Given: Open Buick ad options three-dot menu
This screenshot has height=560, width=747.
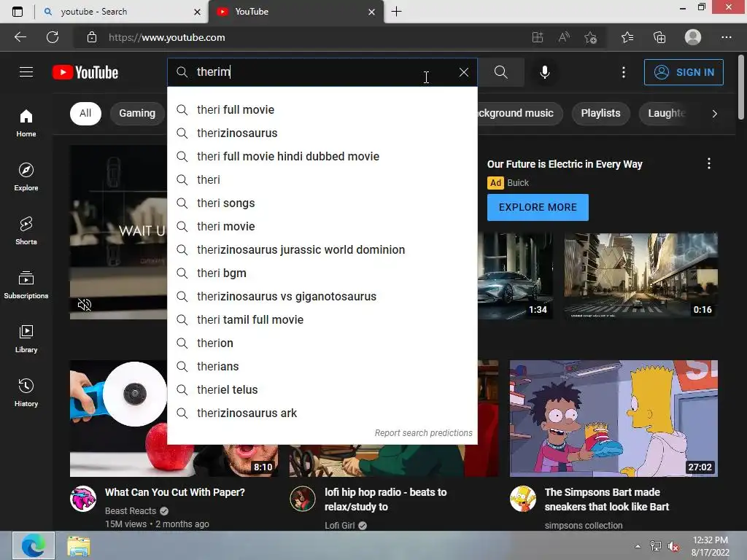Looking at the screenshot, I should point(709,164).
